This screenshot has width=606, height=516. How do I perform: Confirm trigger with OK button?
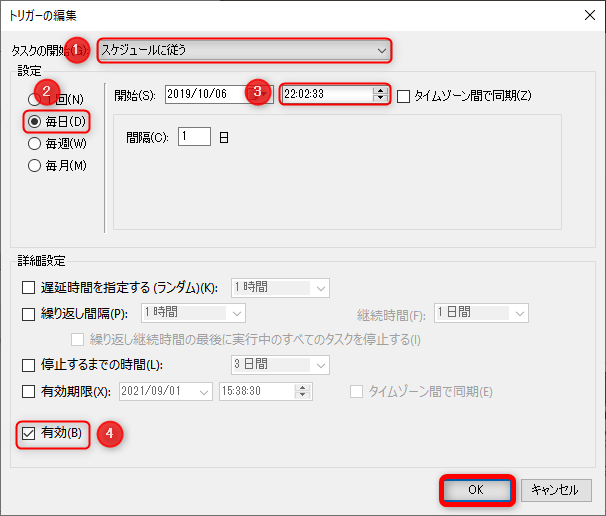(477, 490)
